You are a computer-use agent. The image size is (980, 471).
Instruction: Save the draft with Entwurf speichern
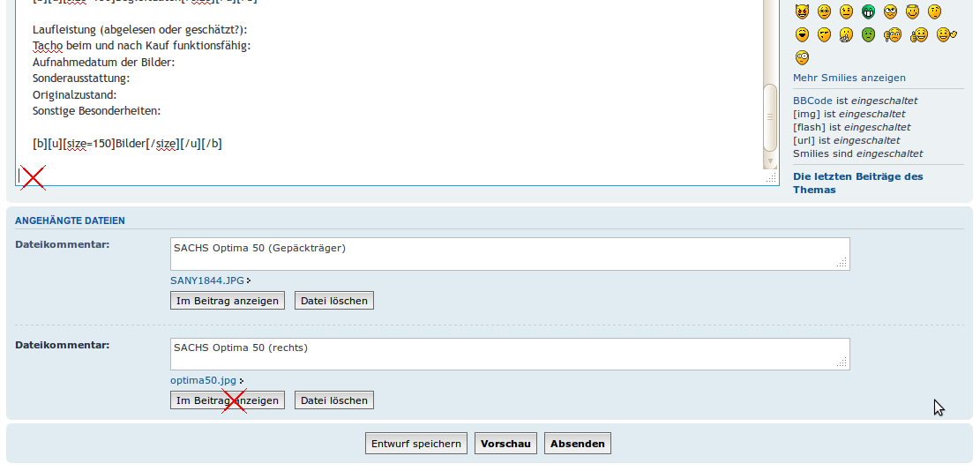(x=416, y=444)
